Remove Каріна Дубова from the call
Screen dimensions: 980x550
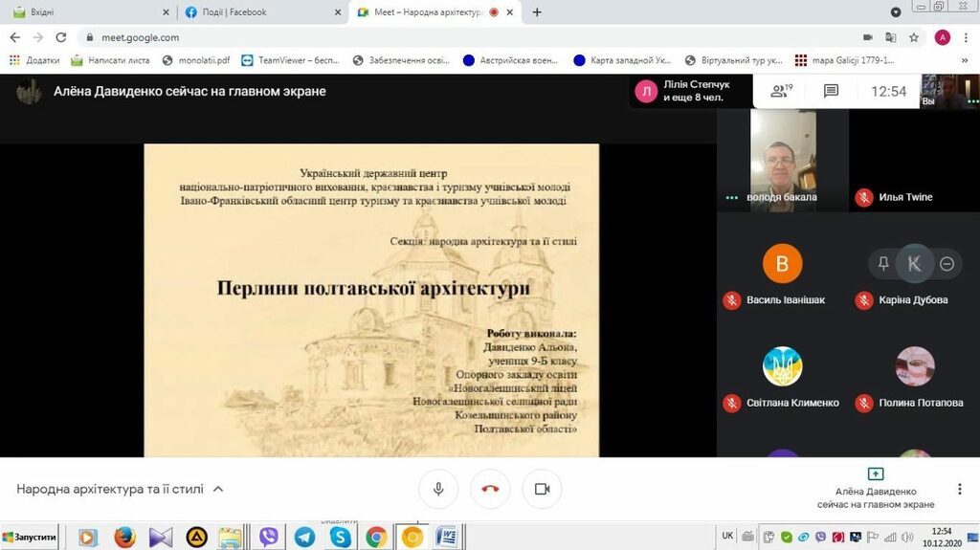click(947, 264)
